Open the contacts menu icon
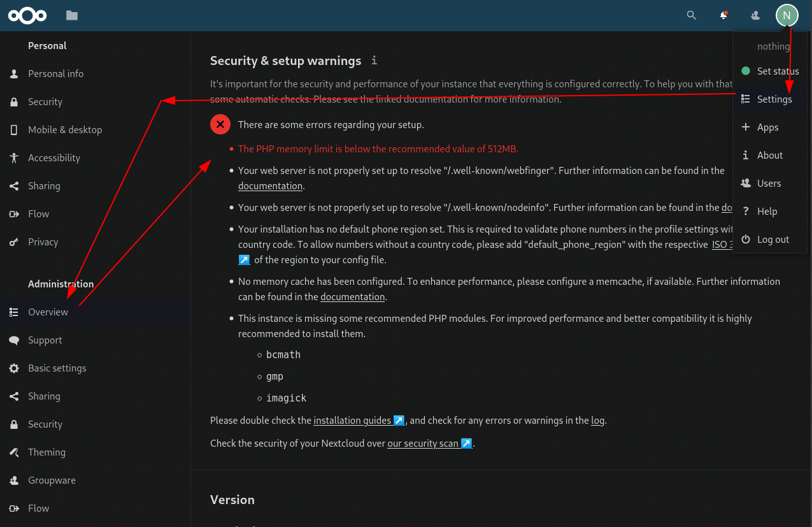 click(755, 15)
